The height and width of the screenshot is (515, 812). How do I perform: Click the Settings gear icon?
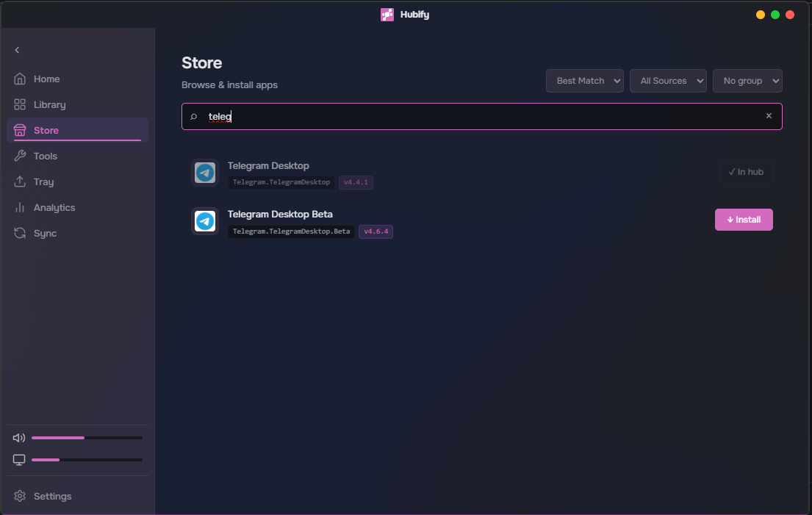(x=20, y=496)
